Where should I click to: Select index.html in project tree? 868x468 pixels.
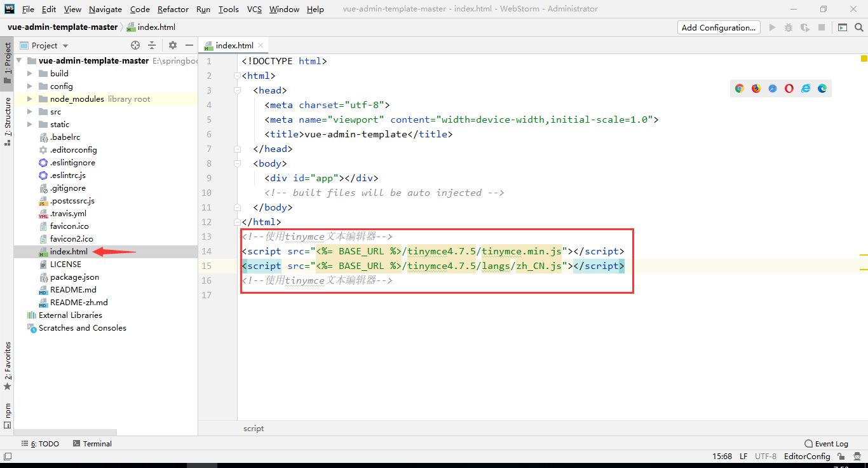[69, 251]
